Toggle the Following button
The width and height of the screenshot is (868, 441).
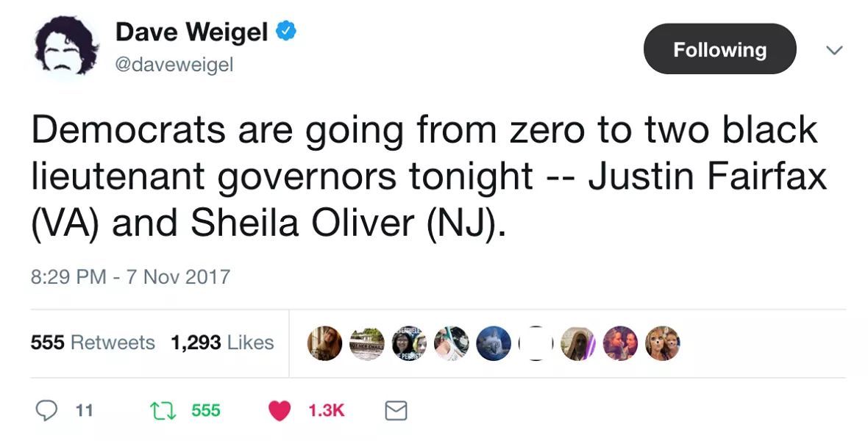click(719, 49)
